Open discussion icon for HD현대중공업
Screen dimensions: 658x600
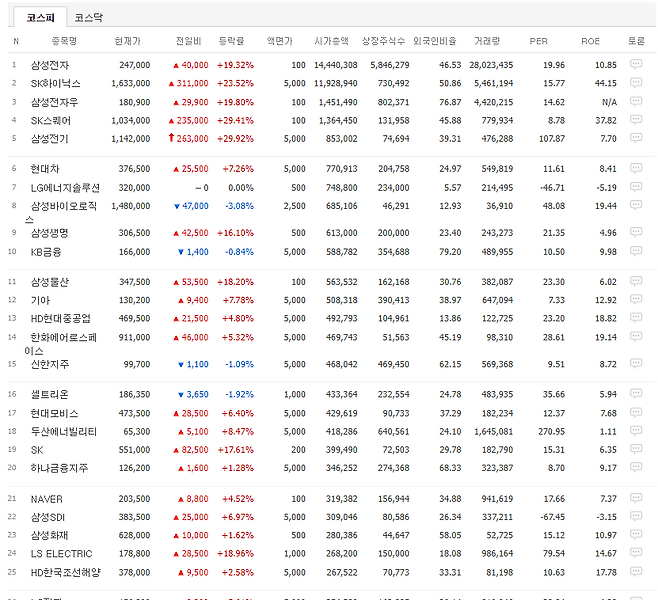(x=636, y=318)
